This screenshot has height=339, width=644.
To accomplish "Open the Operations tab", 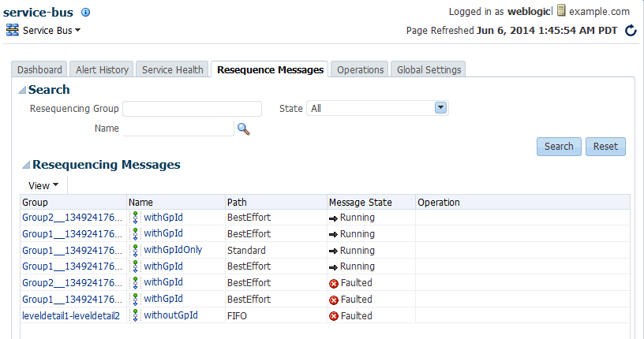I will click(360, 69).
